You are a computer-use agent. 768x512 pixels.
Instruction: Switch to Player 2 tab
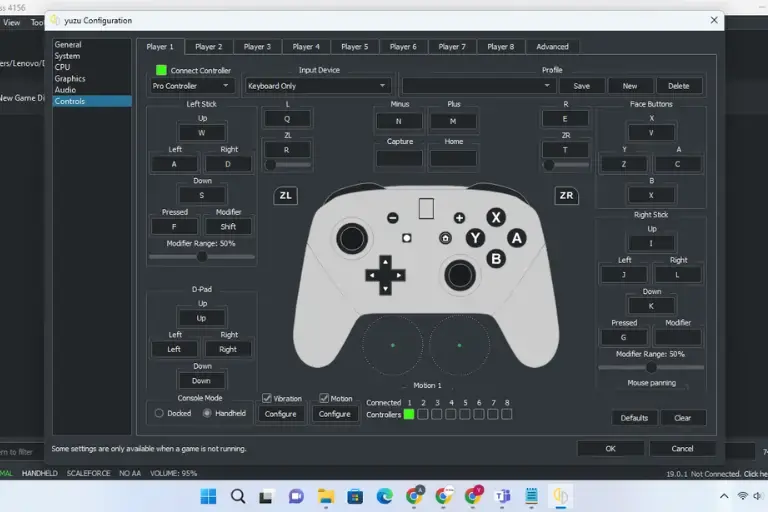click(209, 47)
